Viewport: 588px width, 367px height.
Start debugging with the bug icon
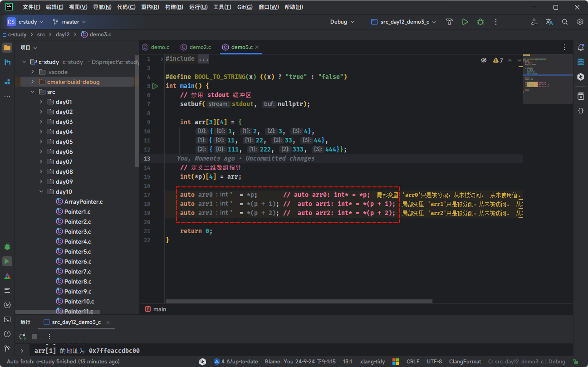coord(480,22)
